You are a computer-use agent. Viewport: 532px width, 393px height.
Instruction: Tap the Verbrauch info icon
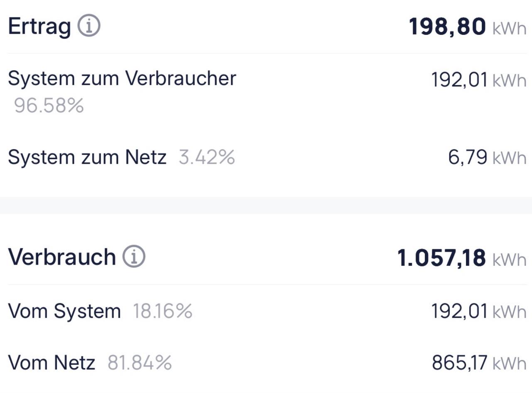pyautogui.click(x=134, y=257)
